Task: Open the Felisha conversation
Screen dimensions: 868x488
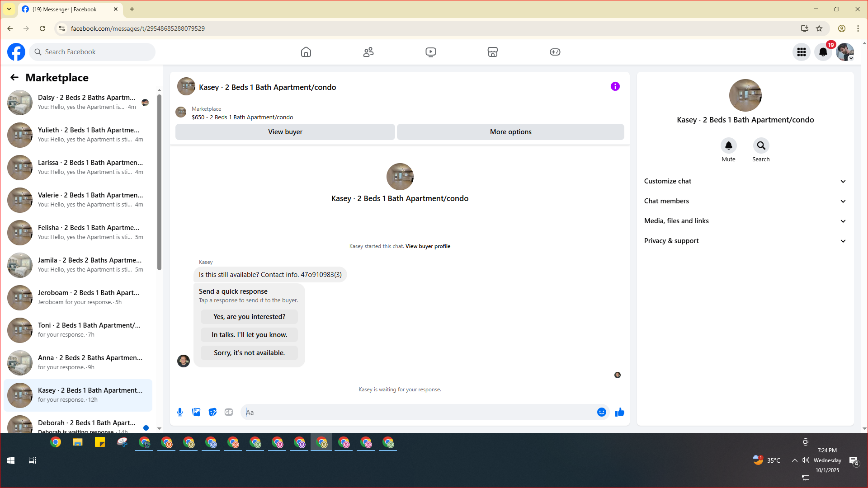Action: (x=78, y=233)
